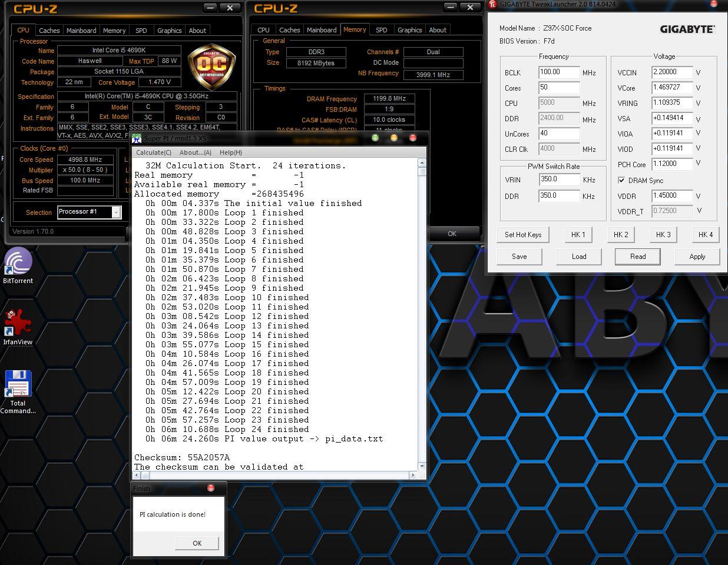The image size is (728, 565).
Task: Click Set Hot Keys button
Action: coord(523,235)
